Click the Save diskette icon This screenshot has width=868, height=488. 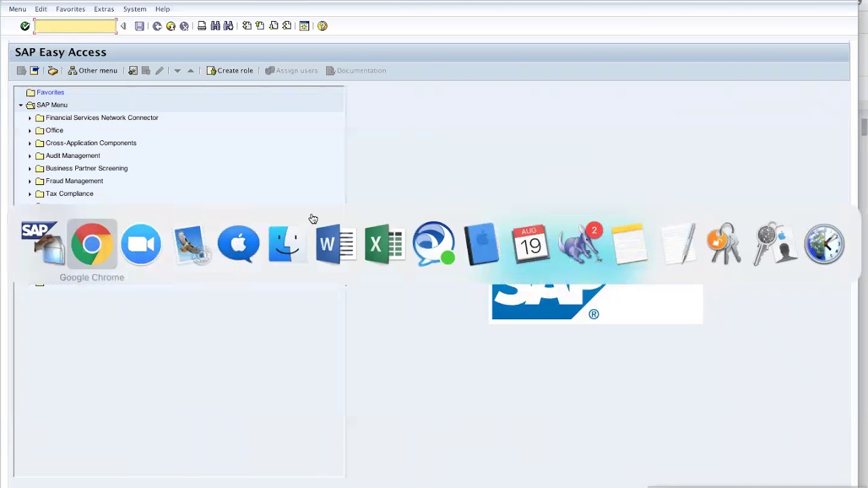click(140, 26)
